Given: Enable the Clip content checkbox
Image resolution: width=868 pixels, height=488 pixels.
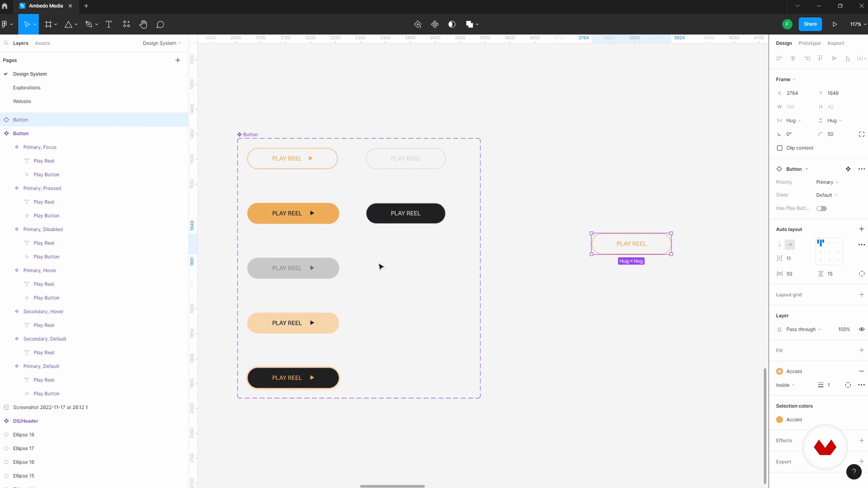Looking at the screenshot, I should click(779, 148).
